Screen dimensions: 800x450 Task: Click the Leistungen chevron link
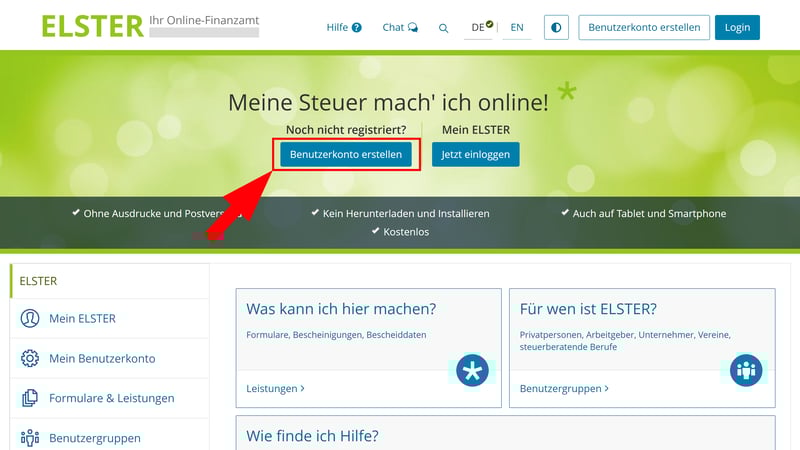pyautogui.click(x=276, y=388)
